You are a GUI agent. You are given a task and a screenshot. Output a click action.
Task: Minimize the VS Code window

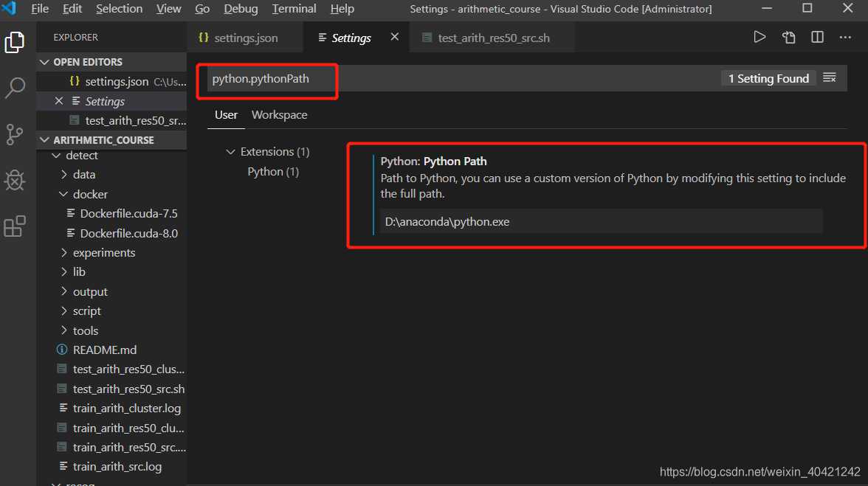pyautogui.click(x=767, y=8)
